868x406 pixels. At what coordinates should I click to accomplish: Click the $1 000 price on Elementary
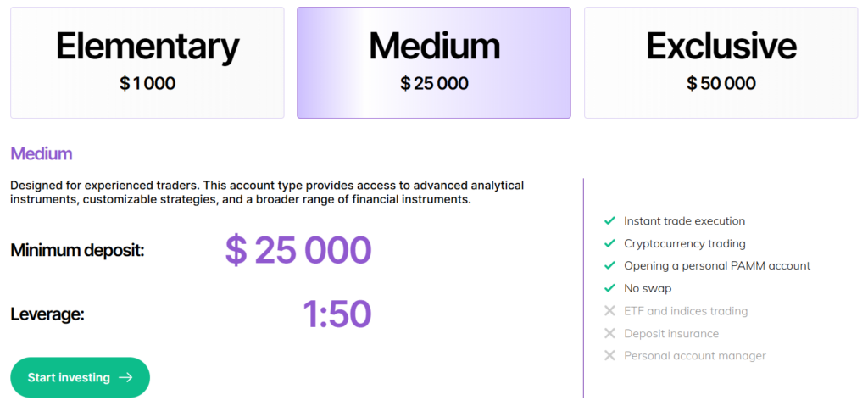147,84
